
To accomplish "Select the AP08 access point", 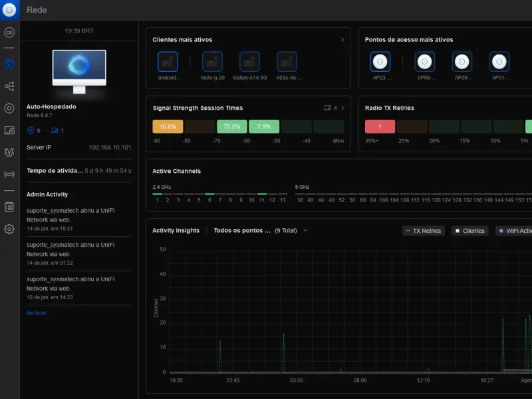I will [x=425, y=63].
